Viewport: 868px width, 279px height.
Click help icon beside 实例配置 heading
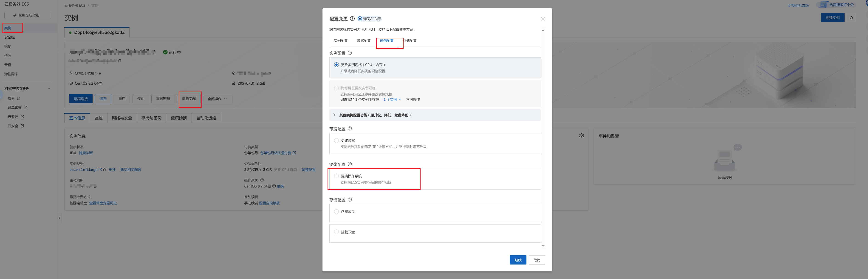(x=350, y=53)
